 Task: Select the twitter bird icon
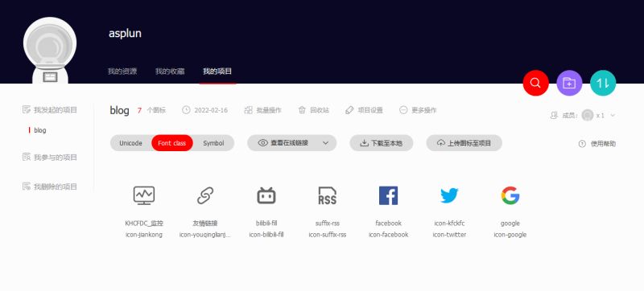449,195
